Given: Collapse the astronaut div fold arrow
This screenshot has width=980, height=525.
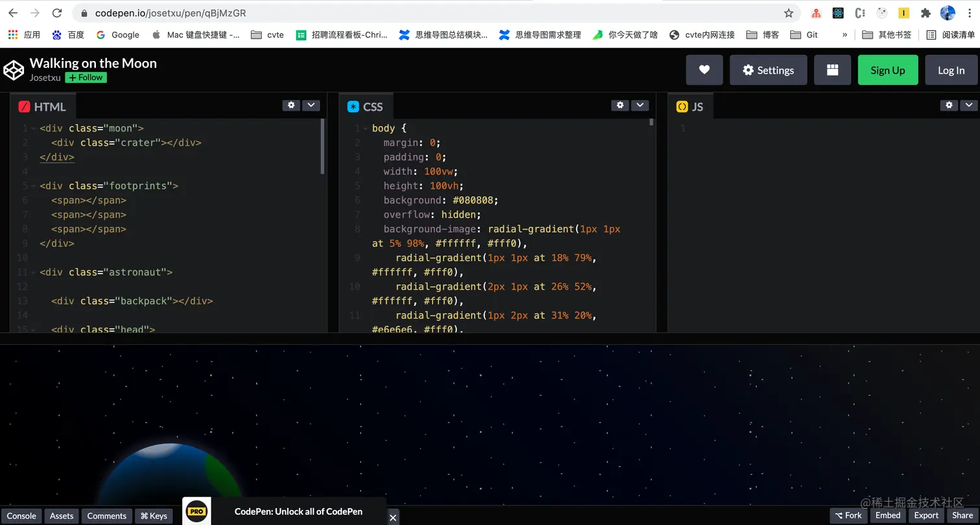Looking at the screenshot, I should tap(33, 272).
